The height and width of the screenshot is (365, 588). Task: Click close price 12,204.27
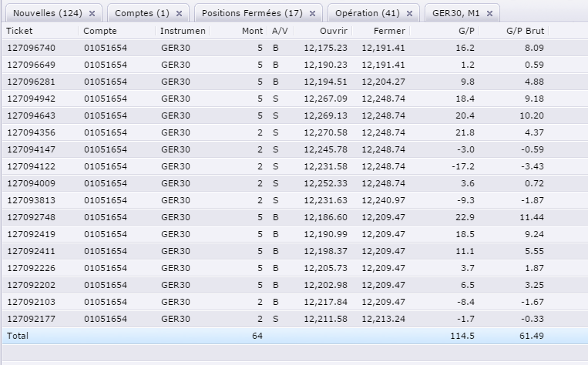[x=383, y=82]
